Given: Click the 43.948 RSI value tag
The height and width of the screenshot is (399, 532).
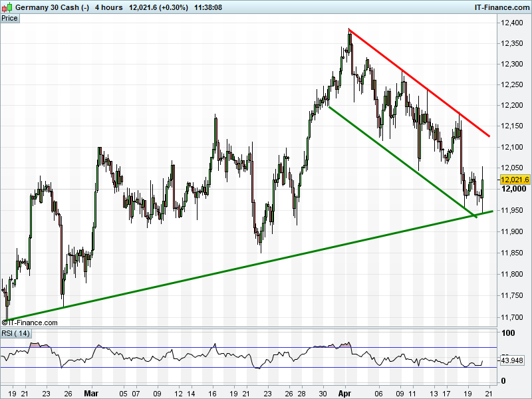Looking at the screenshot, I should pos(512,360).
